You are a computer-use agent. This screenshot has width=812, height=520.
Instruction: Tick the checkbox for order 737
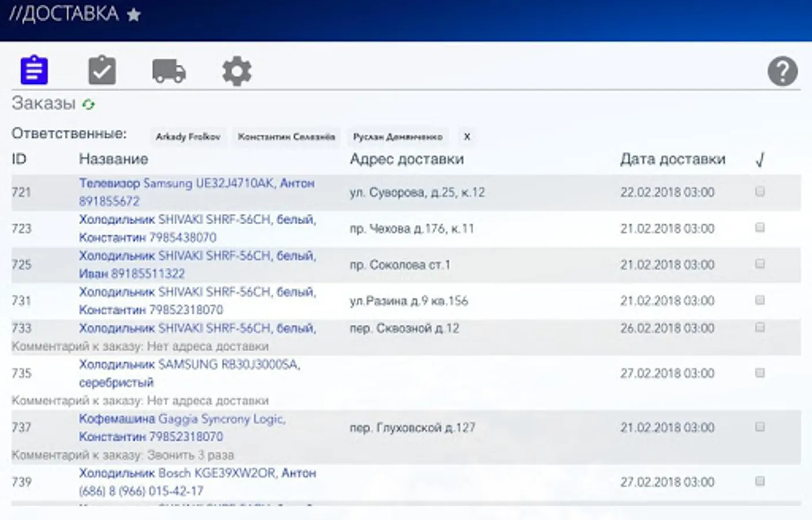point(760,427)
